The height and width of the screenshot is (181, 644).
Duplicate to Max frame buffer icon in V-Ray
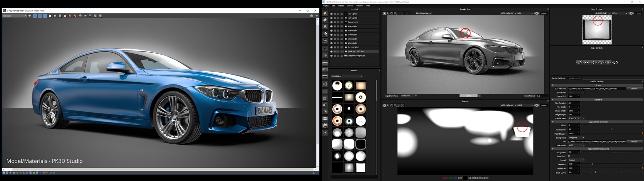(x=75, y=16)
